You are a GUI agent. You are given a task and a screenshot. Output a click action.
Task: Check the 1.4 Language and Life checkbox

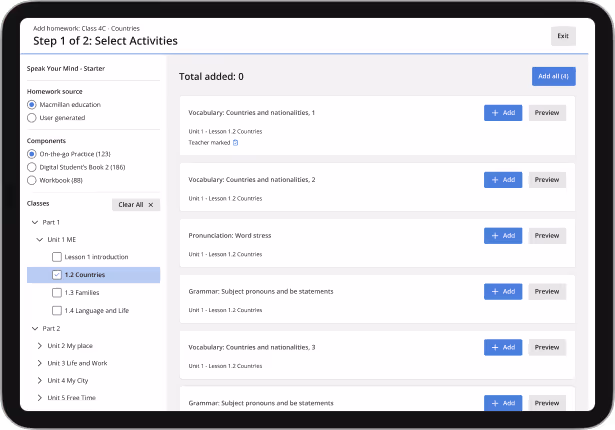[x=57, y=311]
